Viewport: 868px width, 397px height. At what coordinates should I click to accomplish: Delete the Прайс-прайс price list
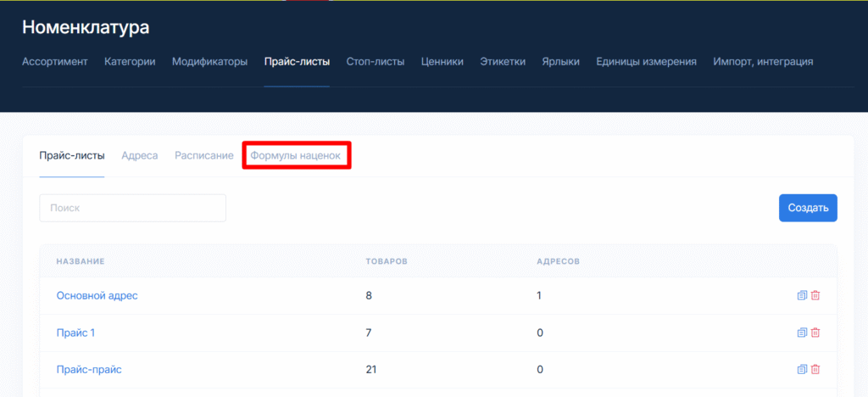click(815, 369)
